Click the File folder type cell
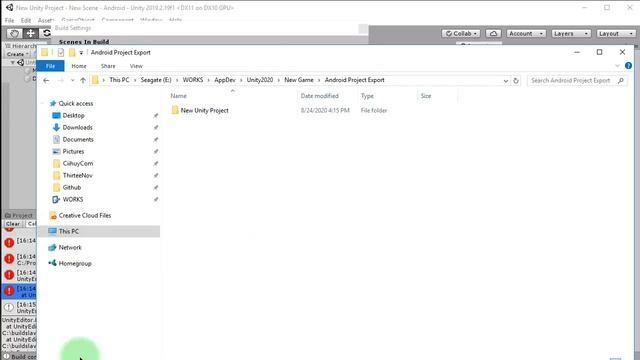Image resolution: width=640 pixels, height=360 pixels. [x=374, y=110]
